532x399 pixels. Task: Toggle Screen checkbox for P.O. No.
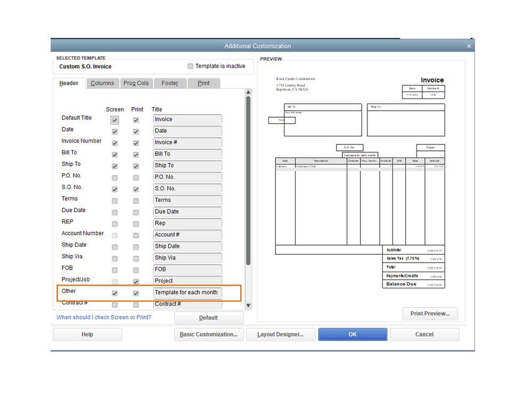[x=114, y=178]
